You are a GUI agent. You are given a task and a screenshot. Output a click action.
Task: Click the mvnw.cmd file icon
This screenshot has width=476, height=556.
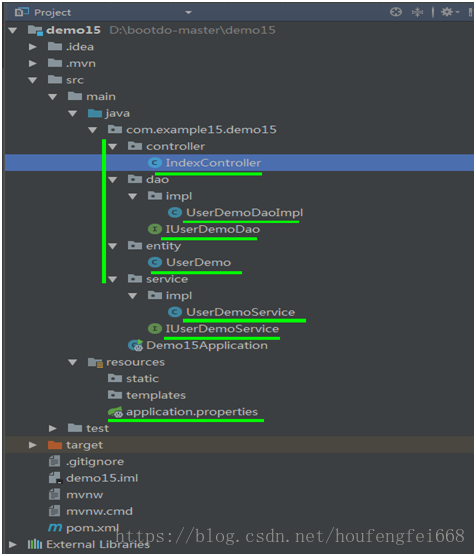point(55,511)
